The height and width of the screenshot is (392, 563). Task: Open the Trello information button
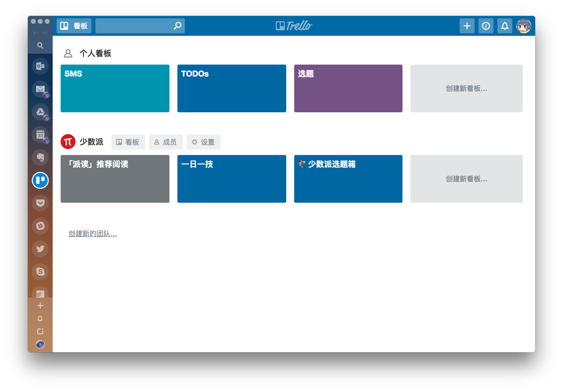(x=486, y=26)
